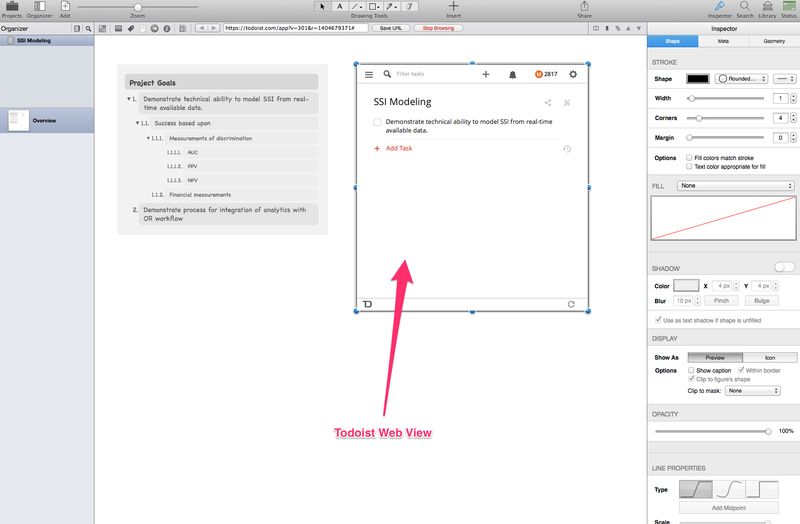Click the Stop Browsing button
The image size is (800, 524).
[x=438, y=28]
